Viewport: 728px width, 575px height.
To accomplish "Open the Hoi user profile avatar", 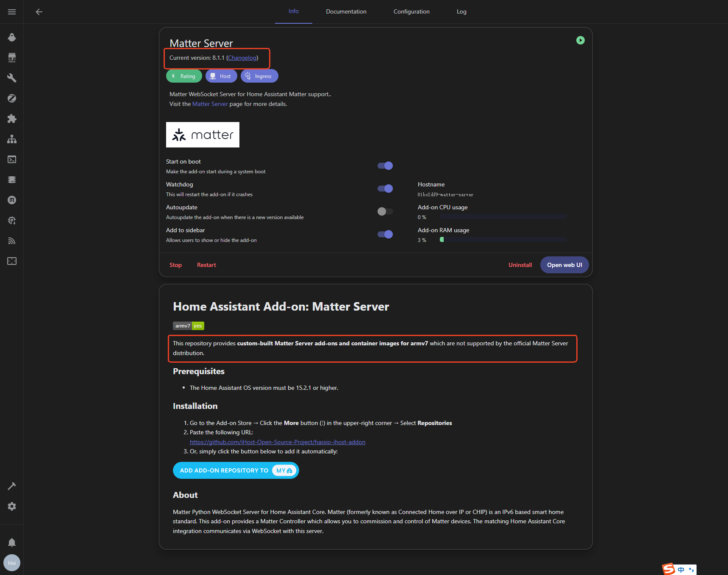I will (x=12, y=563).
